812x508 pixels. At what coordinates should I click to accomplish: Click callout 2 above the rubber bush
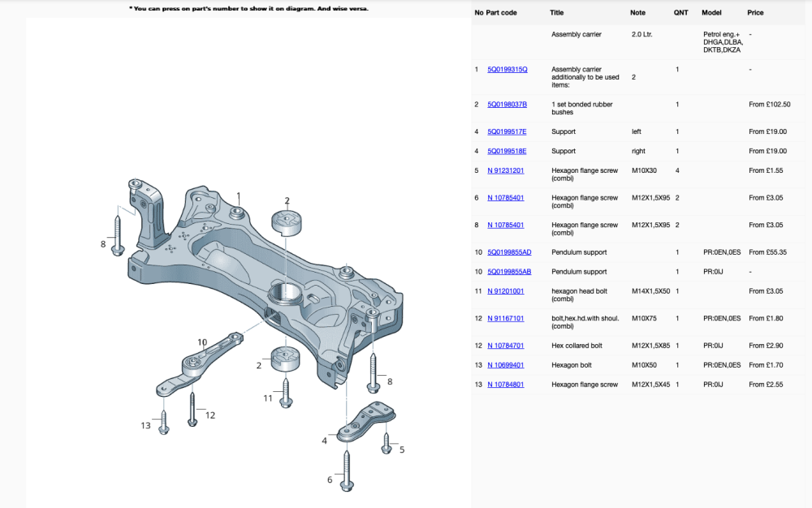[286, 200]
